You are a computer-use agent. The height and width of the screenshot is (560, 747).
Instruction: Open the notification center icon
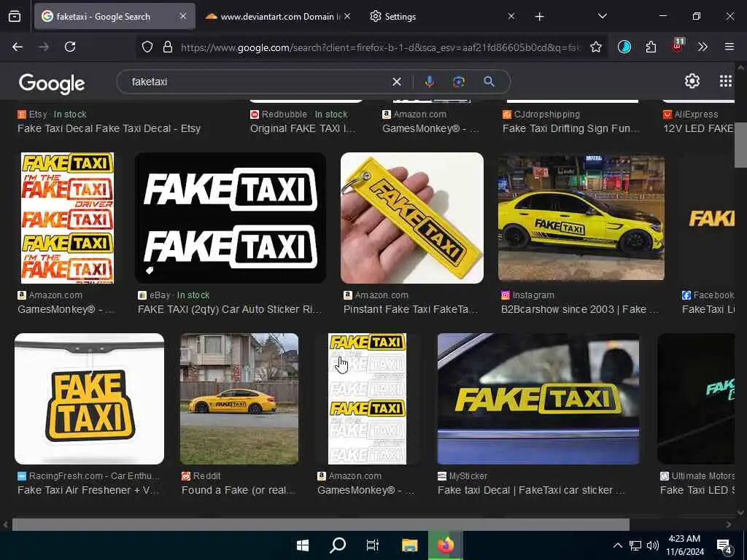click(x=724, y=547)
